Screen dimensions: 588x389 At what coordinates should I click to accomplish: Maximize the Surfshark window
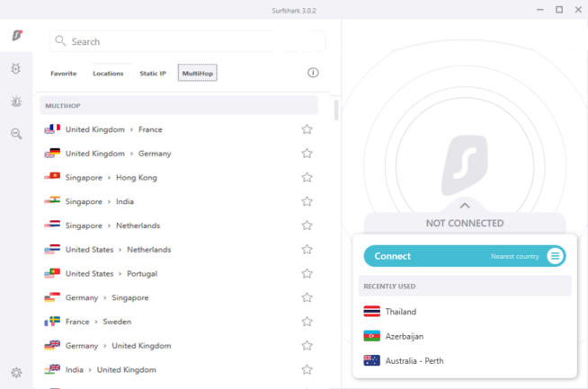(559, 10)
